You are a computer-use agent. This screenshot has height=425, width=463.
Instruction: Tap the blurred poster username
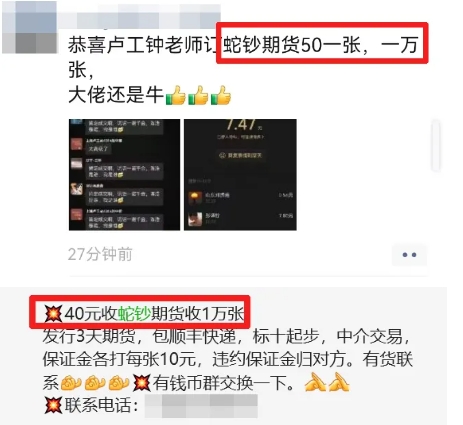pos(140,16)
